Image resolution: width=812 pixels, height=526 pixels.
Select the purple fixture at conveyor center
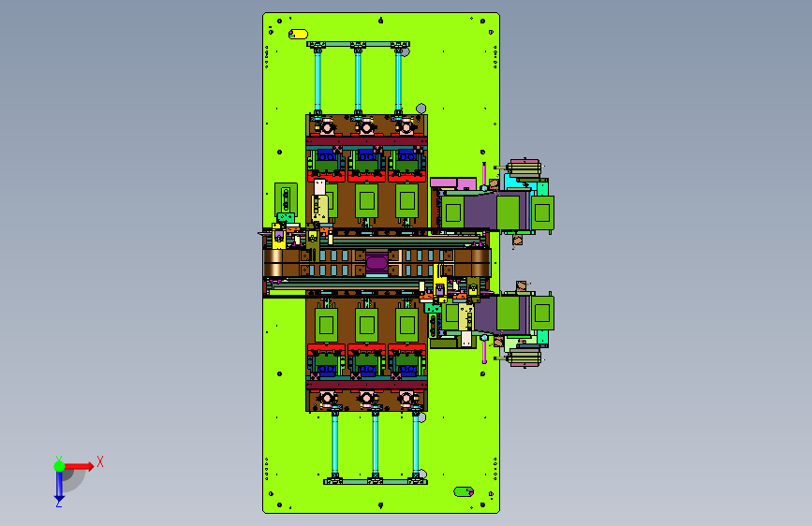tap(377, 262)
